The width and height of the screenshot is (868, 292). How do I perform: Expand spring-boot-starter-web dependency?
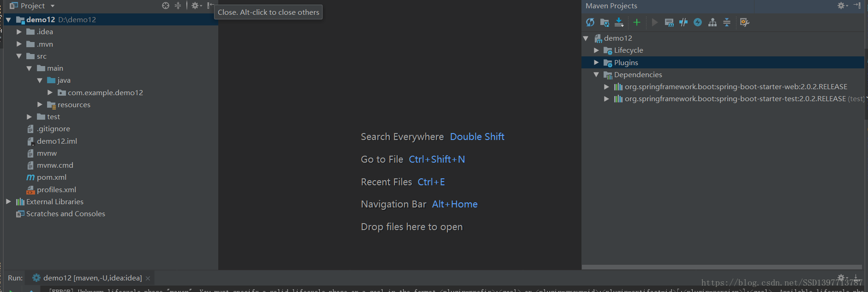(606, 87)
